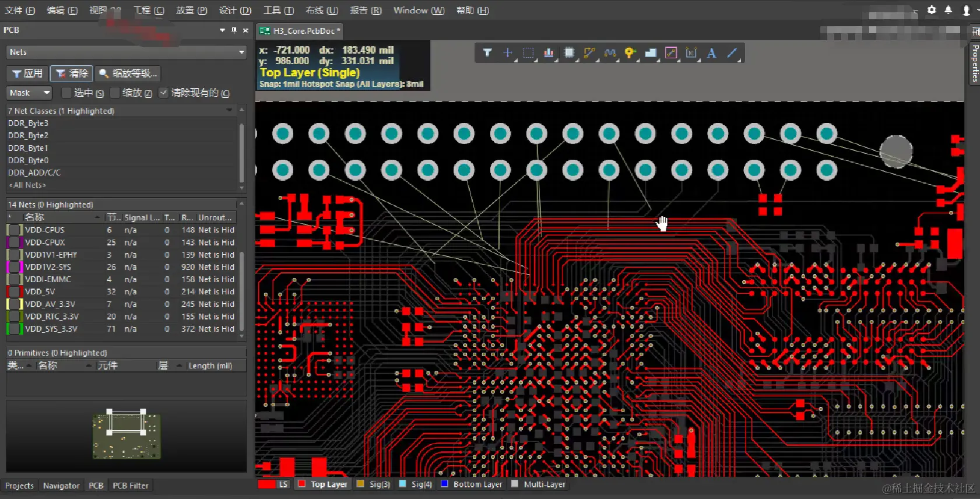
Task: Open notifications bell icon
Action: 949,10
